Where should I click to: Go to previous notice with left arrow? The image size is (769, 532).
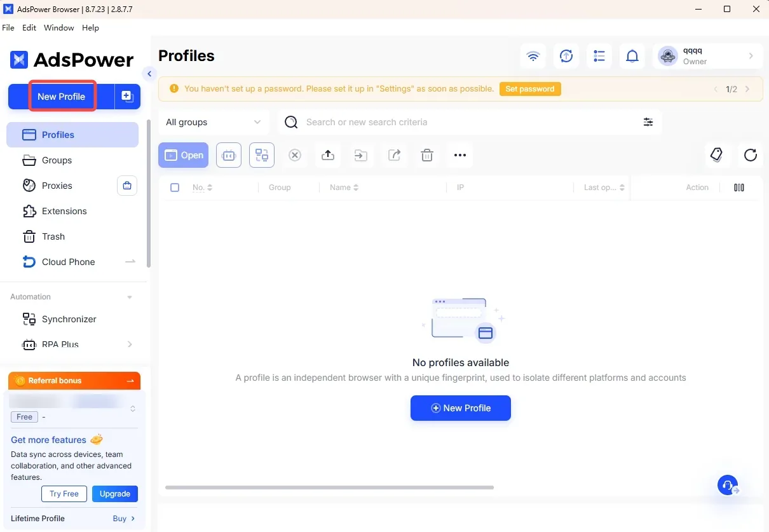point(716,89)
